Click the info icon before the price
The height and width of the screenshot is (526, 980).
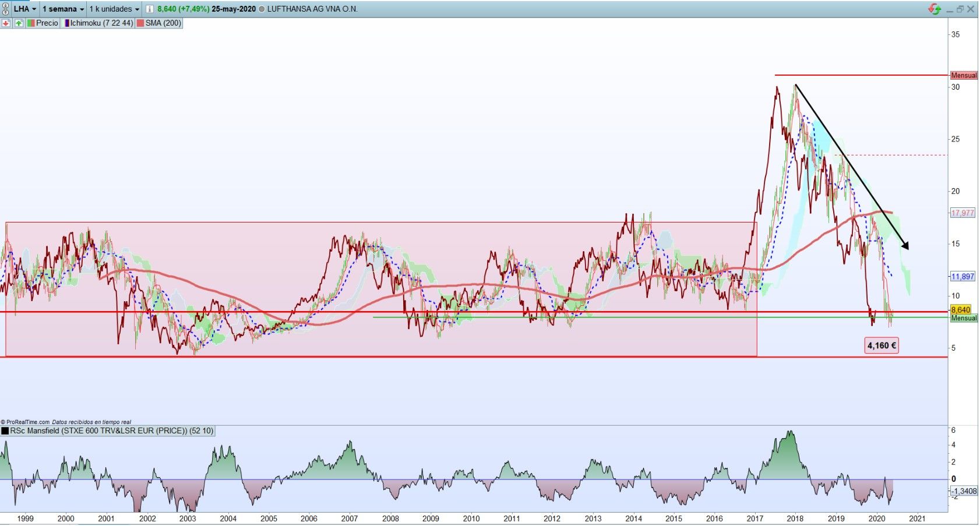pos(150,9)
